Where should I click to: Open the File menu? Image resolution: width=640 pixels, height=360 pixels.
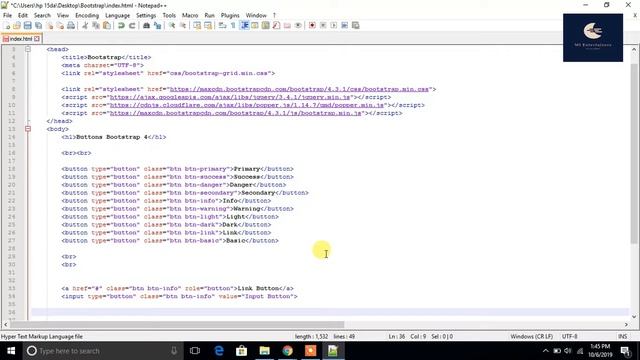(7, 15)
